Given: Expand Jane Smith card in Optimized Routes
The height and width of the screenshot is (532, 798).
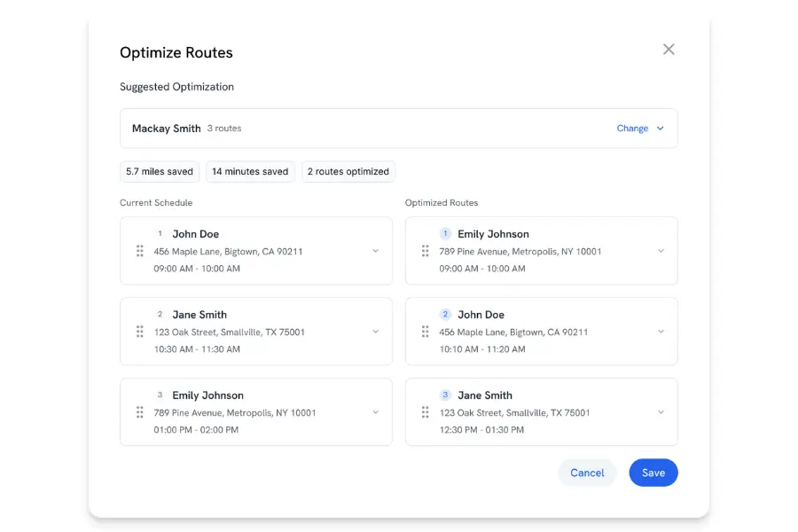Looking at the screenshot, I should click(661, 411).
